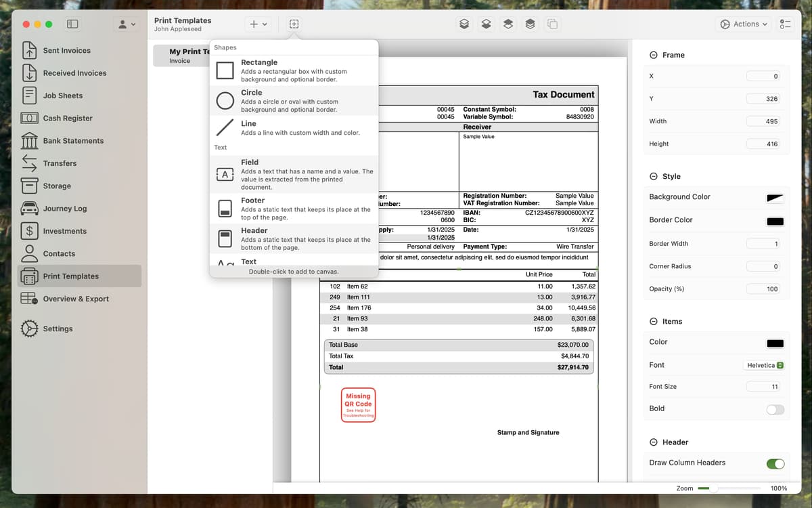Open the user account dropdown
The height and width of the screenshot is (508, 812).
coord(127,24)
